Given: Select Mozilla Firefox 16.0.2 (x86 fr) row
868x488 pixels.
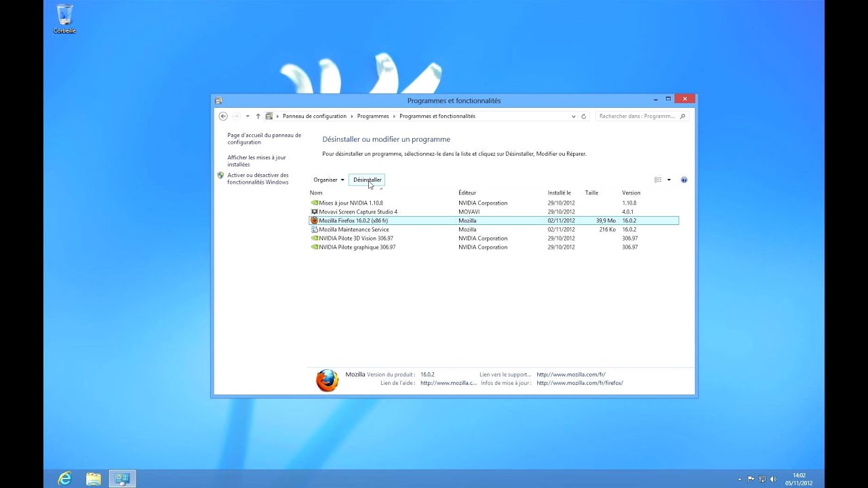Looking at the screenshot, I should (494, 220).
